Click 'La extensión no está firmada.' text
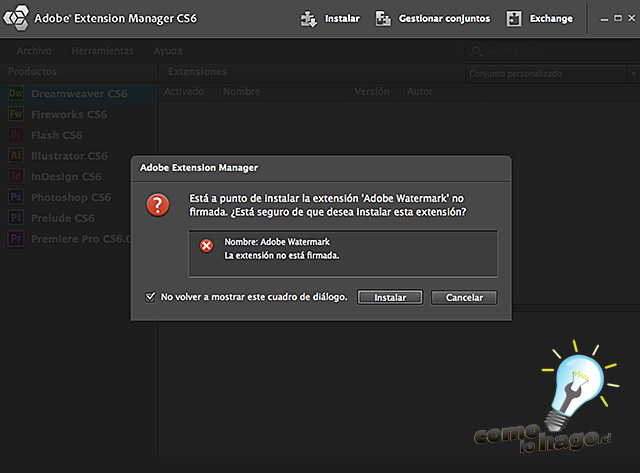The height and width of the screenshot is (473, 640). click(282, 255)
